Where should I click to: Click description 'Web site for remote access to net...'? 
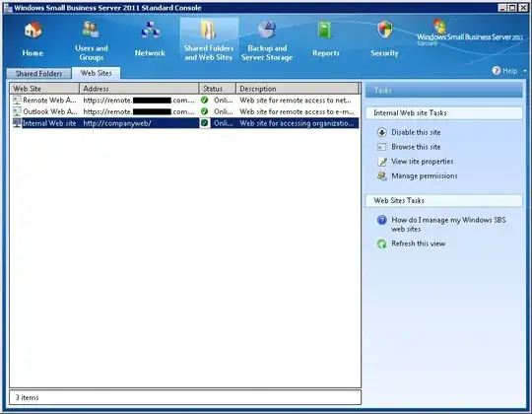click(296, 101)
